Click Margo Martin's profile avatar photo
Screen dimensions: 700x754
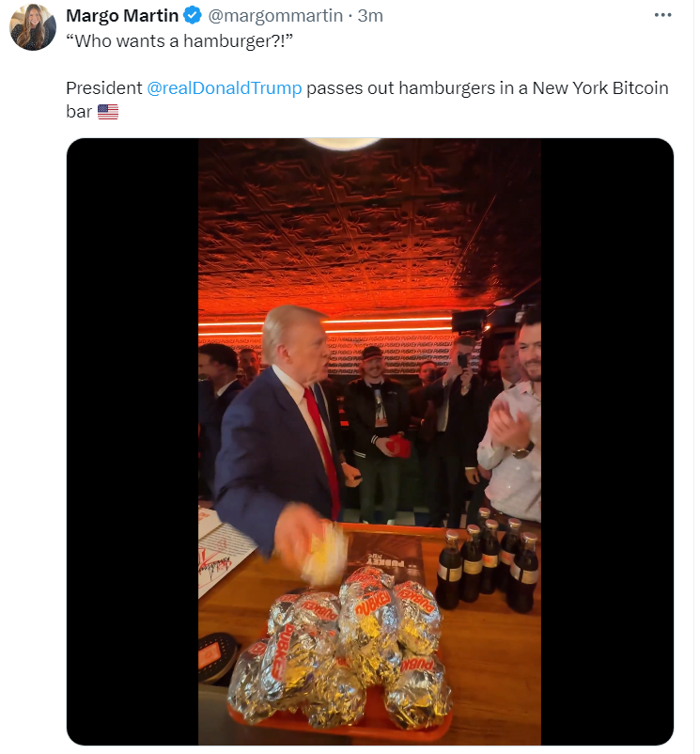tap(33, 27)
